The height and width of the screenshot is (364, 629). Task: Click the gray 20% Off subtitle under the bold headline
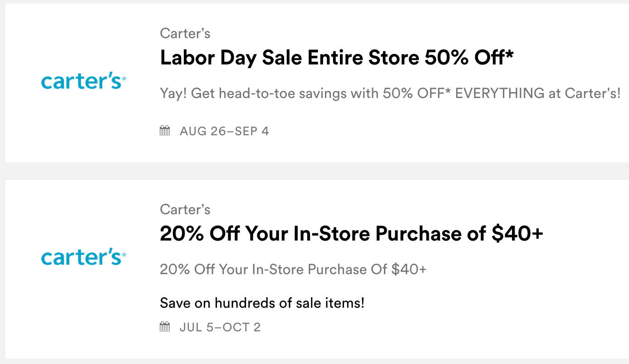pyautogui.click(x=293, y=269)
